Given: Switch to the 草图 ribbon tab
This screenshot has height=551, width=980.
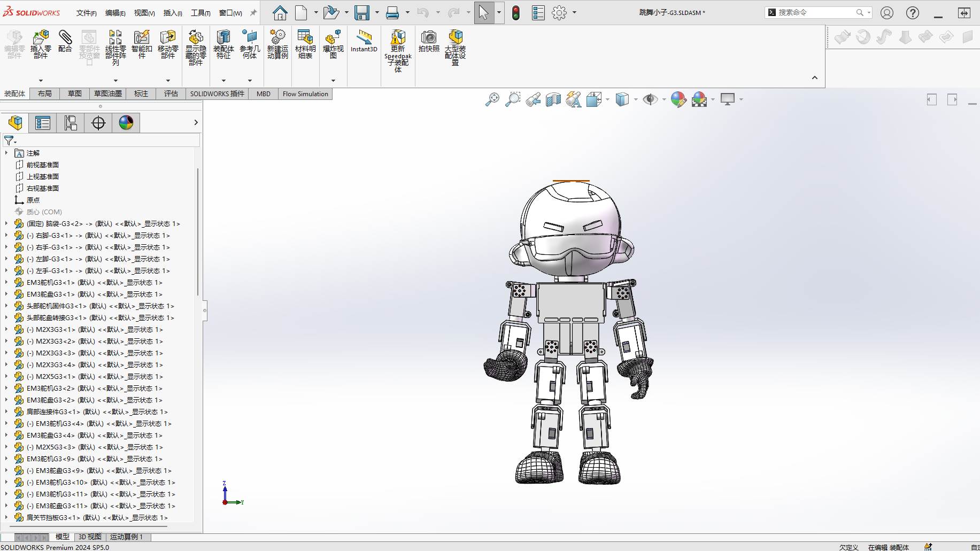Looking at the screenshot, I should [75, 94].
